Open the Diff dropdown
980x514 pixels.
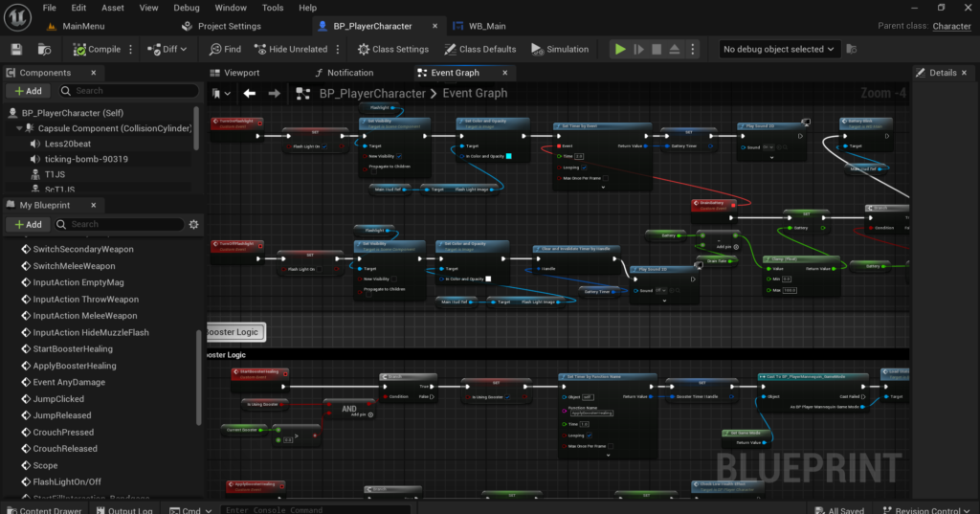click(x=167, y=50)
